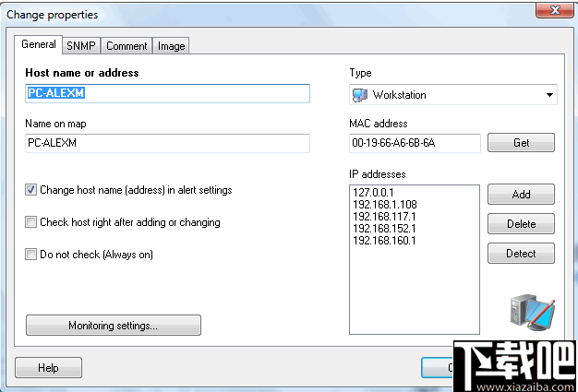Open the Type dropdown showing Workstation
Viewport: 578px width, 392px height.
[453, 95]
